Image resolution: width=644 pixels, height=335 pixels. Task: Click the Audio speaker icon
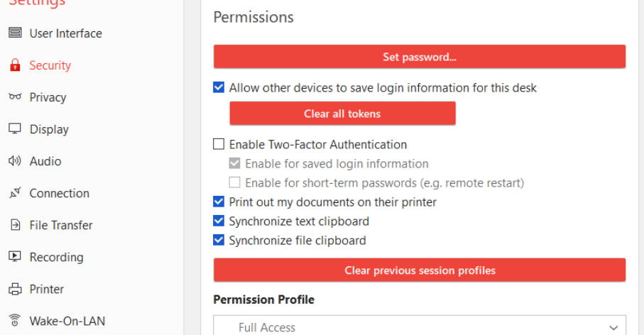[x=15, y=161]
